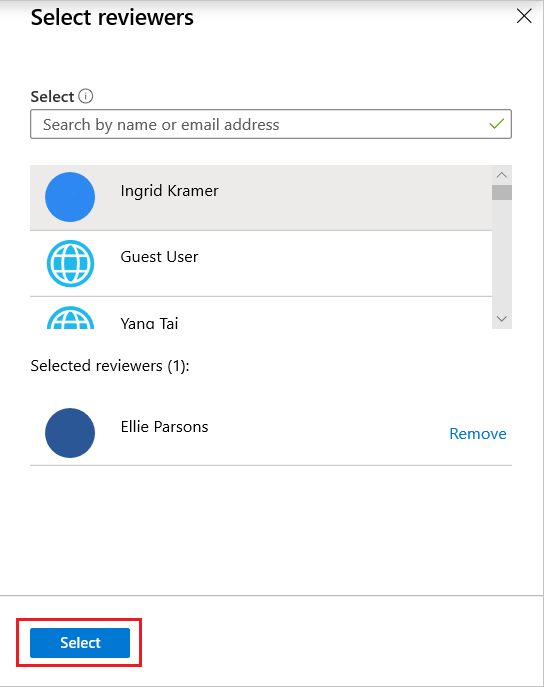Click the info icon beside Select label

(x=85, y=96)
